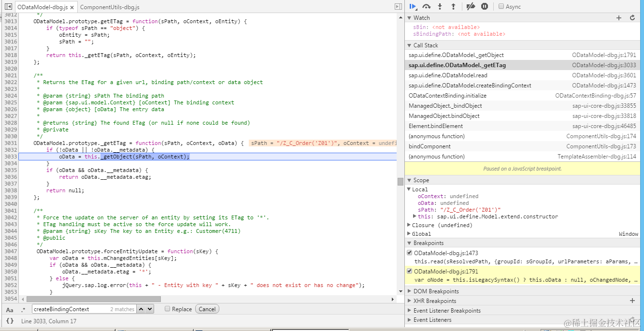Expand the 'this' object in Local scope
The height and width of the screenshot is (331, 644).
coord(415,216)
